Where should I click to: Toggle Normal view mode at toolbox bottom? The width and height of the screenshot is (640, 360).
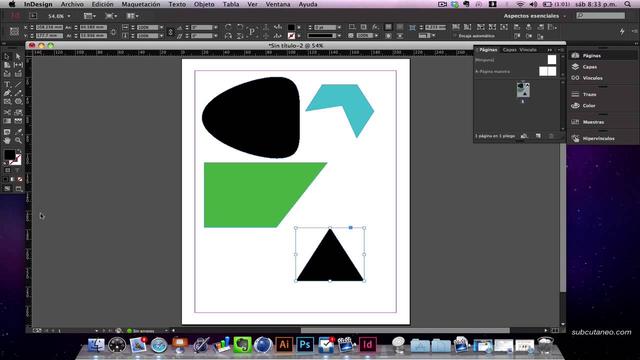tap(7, 188)
